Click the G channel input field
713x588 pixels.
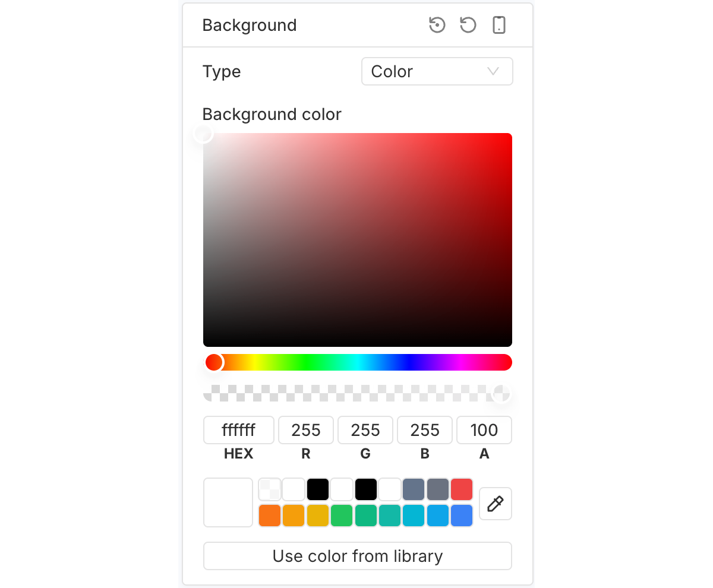tap(365, 430)
